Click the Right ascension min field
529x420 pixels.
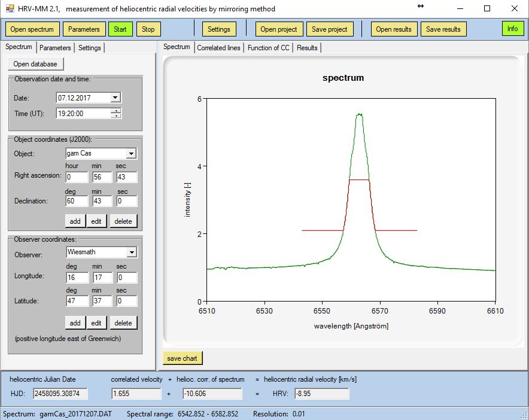pyautogui.click(x=102, y=177)
